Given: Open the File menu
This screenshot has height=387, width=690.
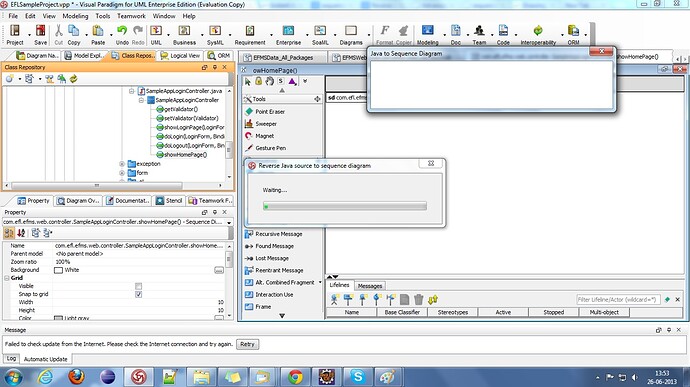Looking at the screenshot, I should 13,16.
